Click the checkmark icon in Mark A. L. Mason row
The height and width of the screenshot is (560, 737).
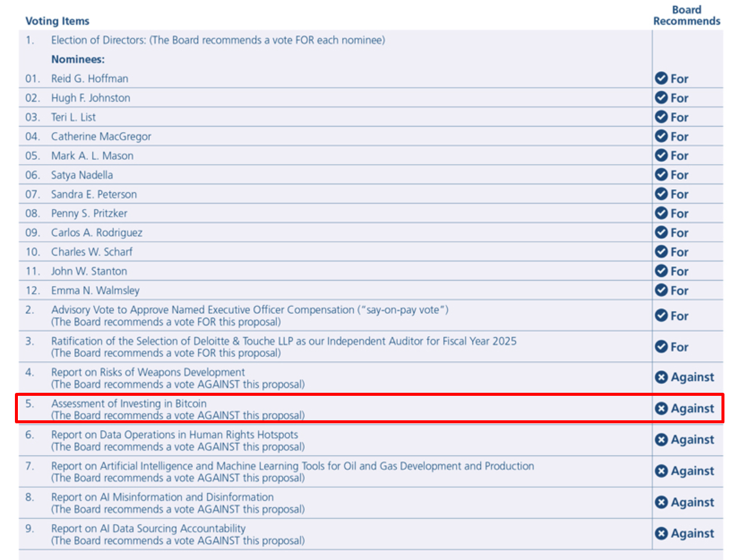click(661, 155)
